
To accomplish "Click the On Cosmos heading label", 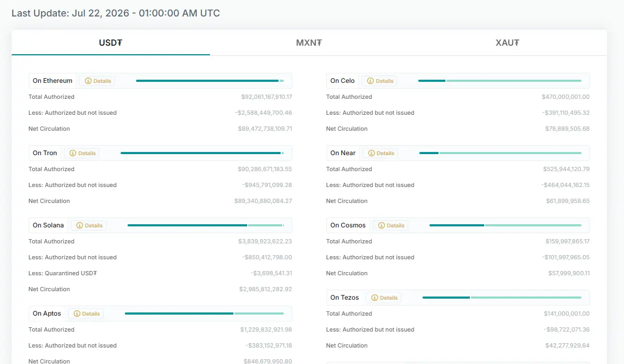I will 348,225.
